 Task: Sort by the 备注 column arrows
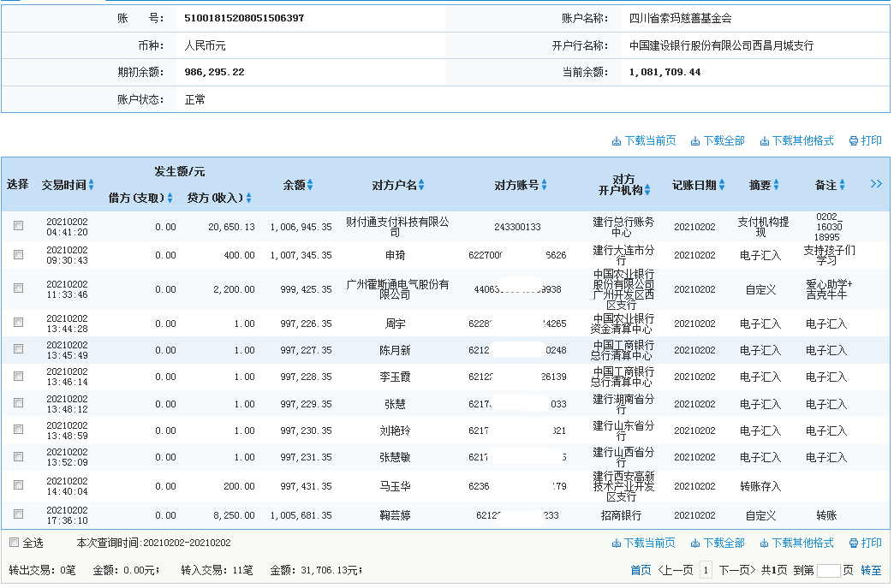click(x=842, y=187)
